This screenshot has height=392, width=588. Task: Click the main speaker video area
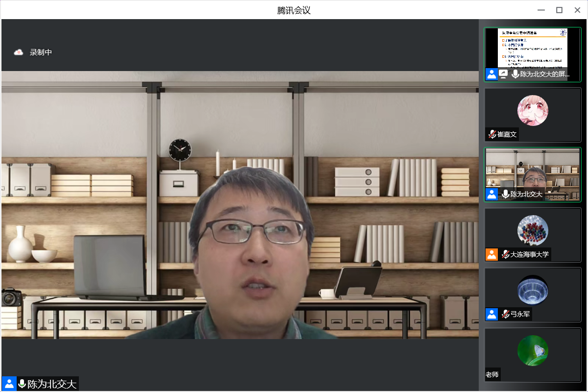(239, 206)
